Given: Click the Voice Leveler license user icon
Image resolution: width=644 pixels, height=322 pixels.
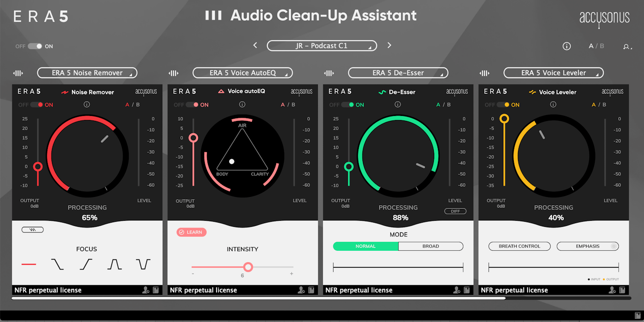Looking at the screenshot, I should (x=612, y=290).
